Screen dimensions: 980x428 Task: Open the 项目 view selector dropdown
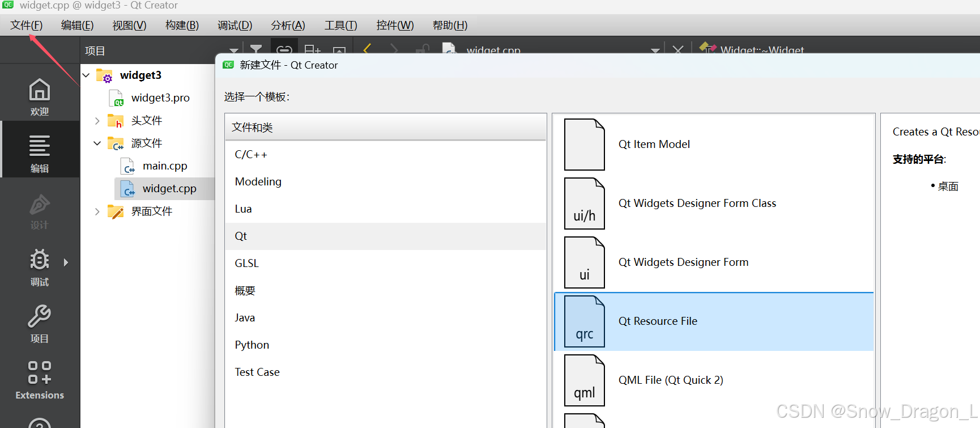point(161,50)
